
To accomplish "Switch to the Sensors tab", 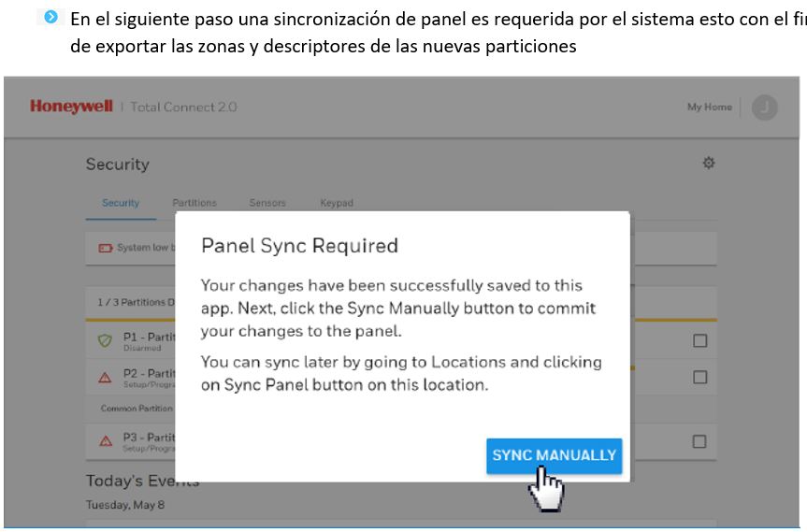I will tap(267, 203).
